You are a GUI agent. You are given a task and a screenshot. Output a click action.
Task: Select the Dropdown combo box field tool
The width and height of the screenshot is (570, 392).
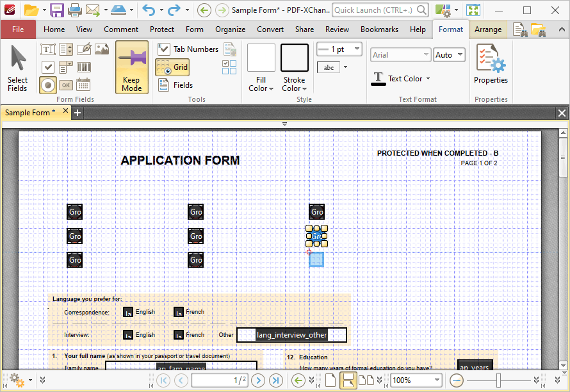66,67
